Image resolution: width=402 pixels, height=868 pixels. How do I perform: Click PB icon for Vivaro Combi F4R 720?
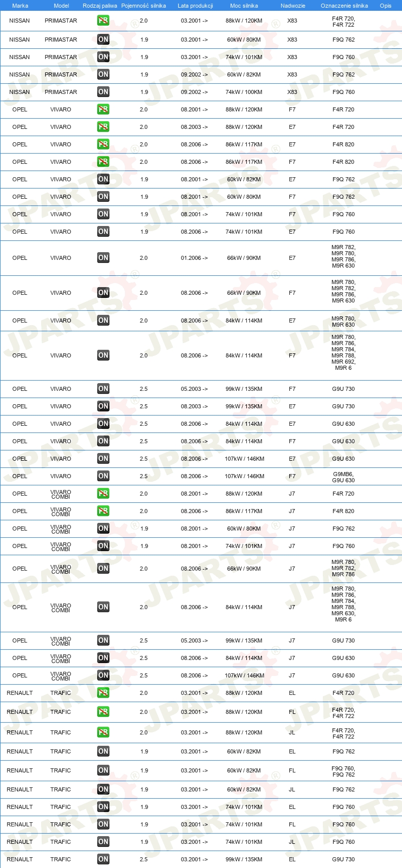pyautogui.click(x=103, y=494)
